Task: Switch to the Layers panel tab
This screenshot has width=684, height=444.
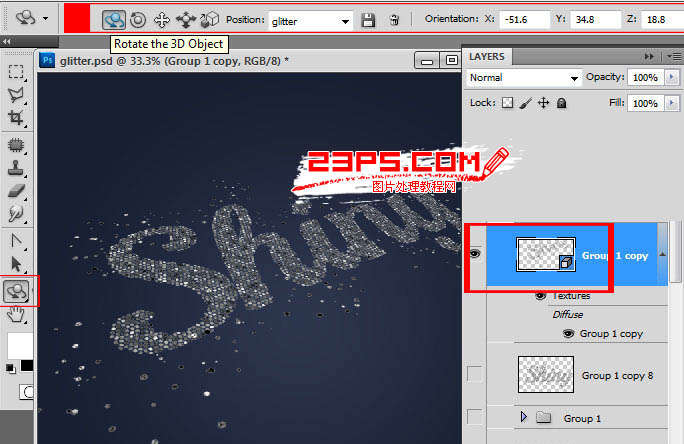Action: click(x=487, y=56)
